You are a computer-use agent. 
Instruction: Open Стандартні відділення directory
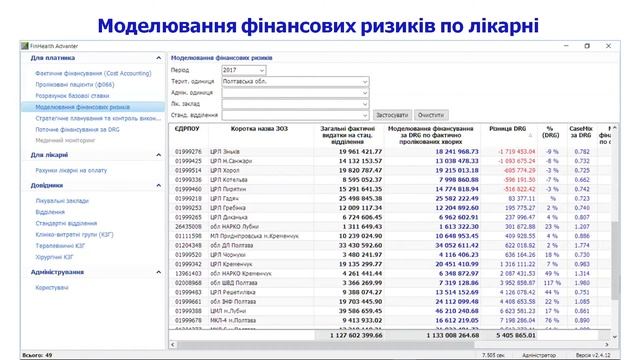66,223
